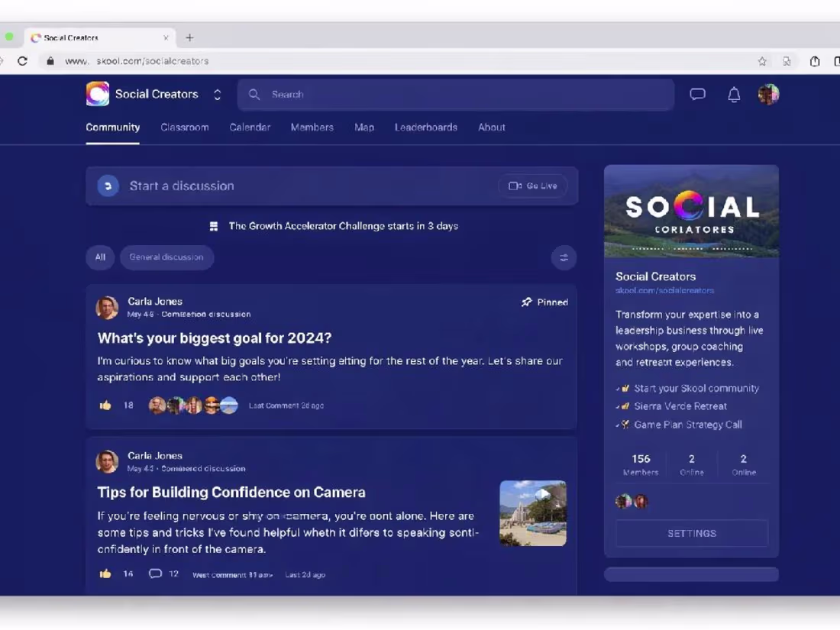Click the SETTINGS button

[x=692, y=534]
